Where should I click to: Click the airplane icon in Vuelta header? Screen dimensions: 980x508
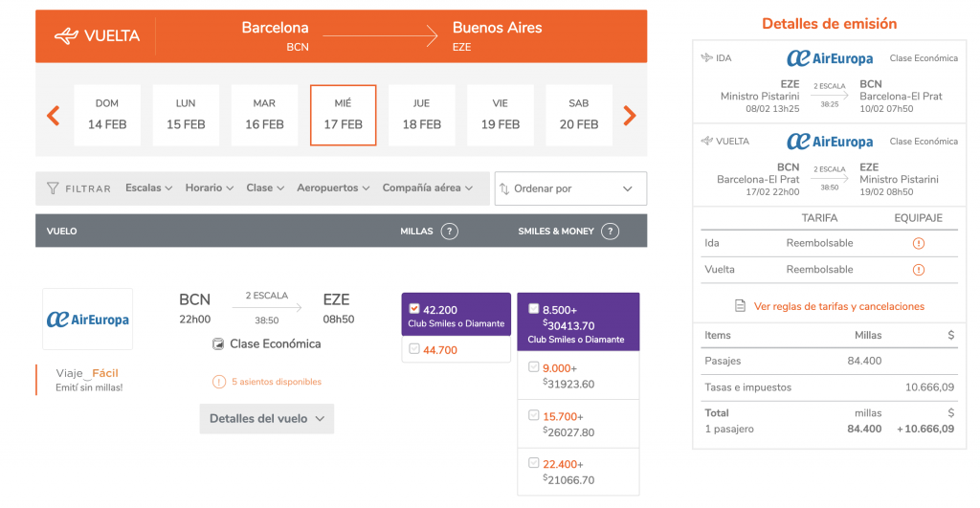[x=66, y=35]
